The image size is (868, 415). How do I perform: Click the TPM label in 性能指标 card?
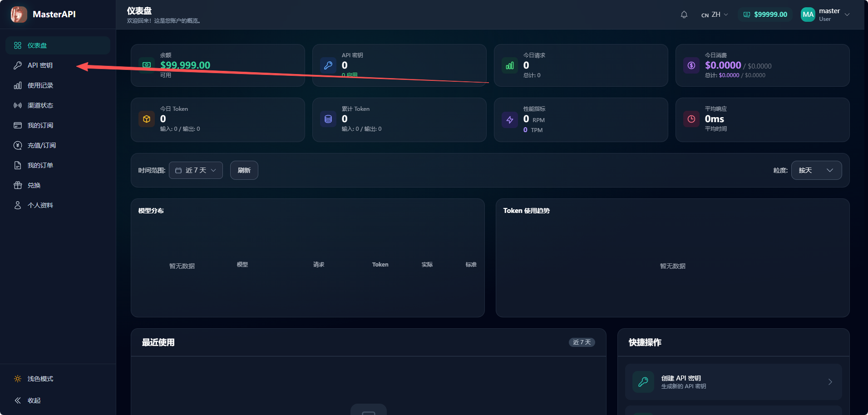[537, 130]
